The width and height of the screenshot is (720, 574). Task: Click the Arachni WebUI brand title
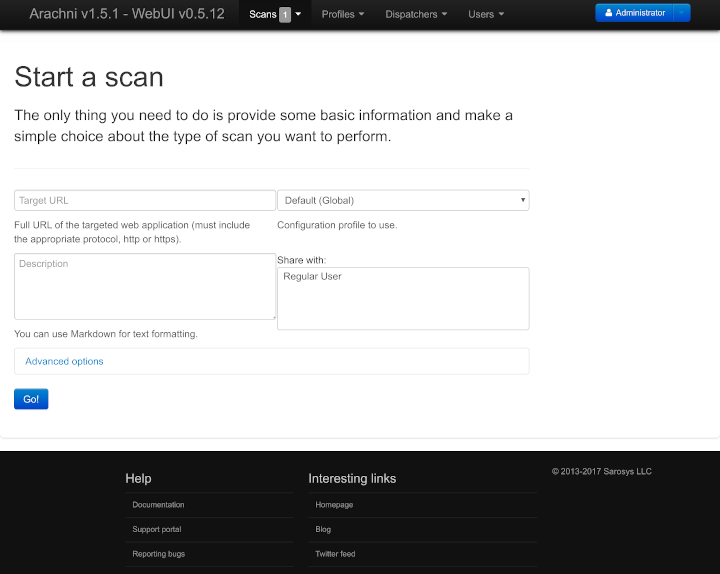click(127, 14)
